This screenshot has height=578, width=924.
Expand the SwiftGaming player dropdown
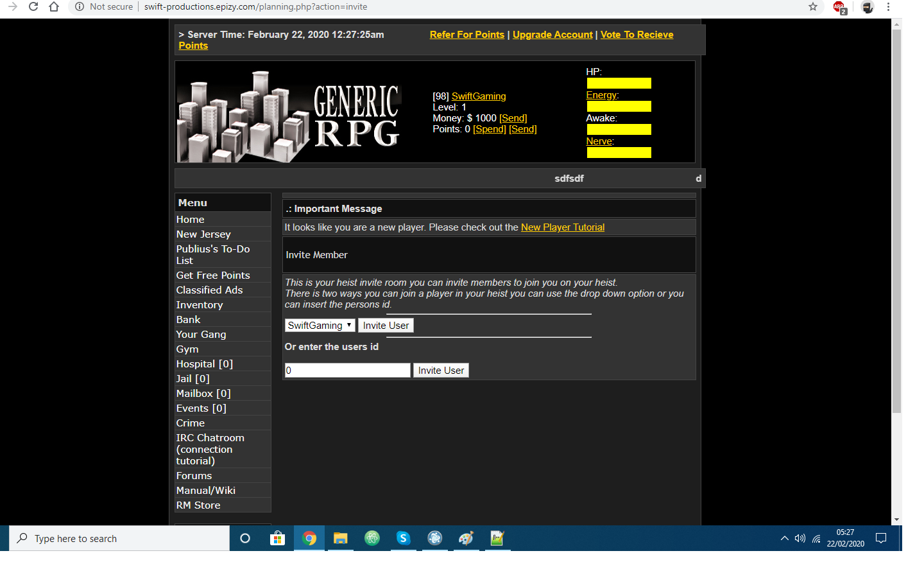(320, 326)
